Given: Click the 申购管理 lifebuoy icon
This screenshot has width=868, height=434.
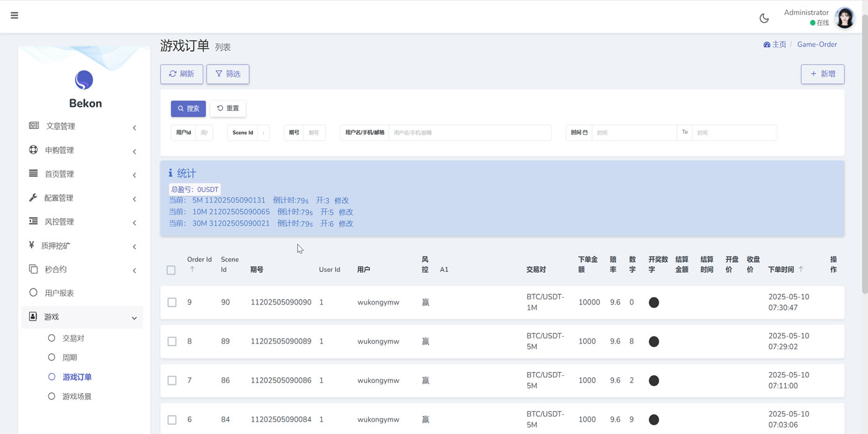Looking at the screenshot, I should pos(33,150).
